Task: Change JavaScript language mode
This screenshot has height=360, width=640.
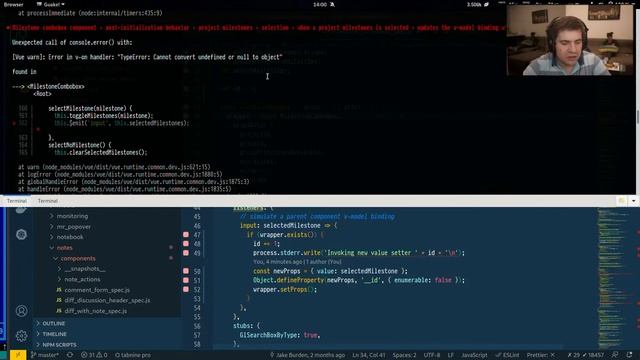Action: tap(474, 355)
